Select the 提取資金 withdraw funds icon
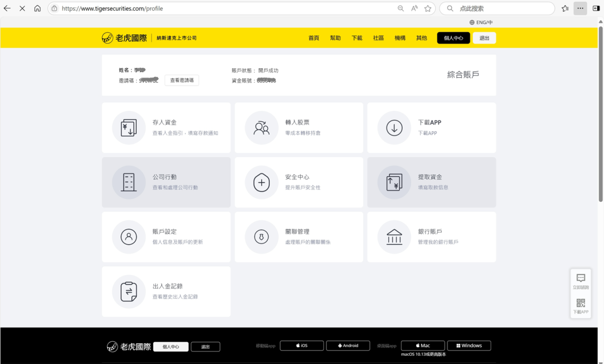604x364 pixels. coord(394,182)
